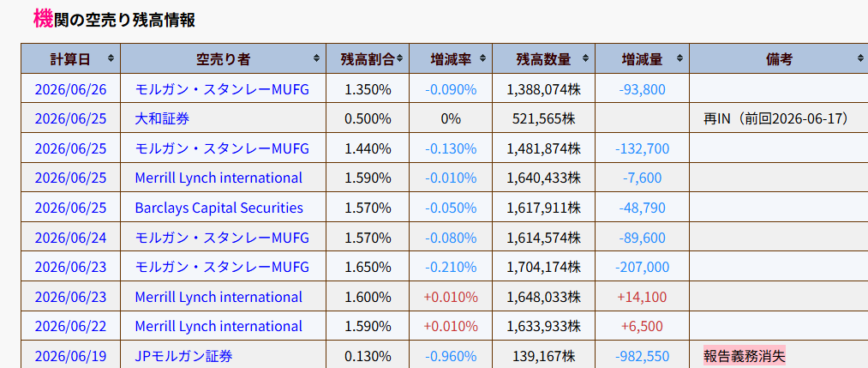Select the -0.080% change rate value
868x368 pixels.
[451, 238]
